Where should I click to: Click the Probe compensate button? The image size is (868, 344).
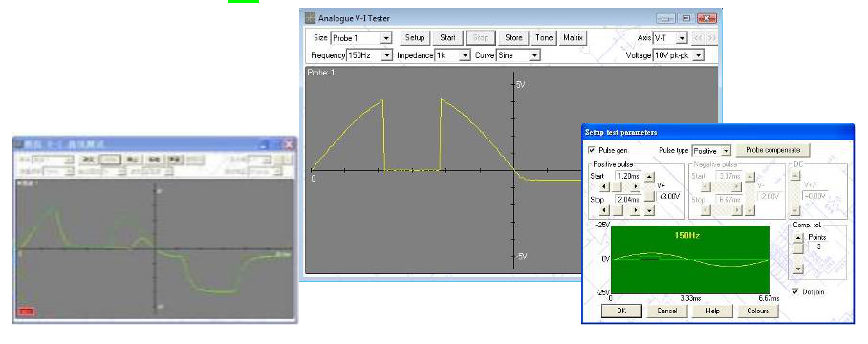tap(772, 150)
